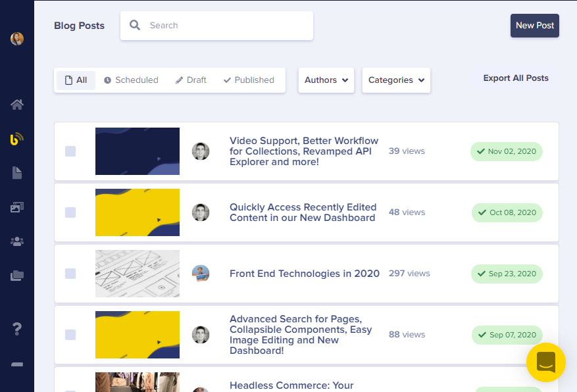Click the Sep 07, 2020 published badge
This screenshot has height=392, width=577.
click(x=507, y=335)
